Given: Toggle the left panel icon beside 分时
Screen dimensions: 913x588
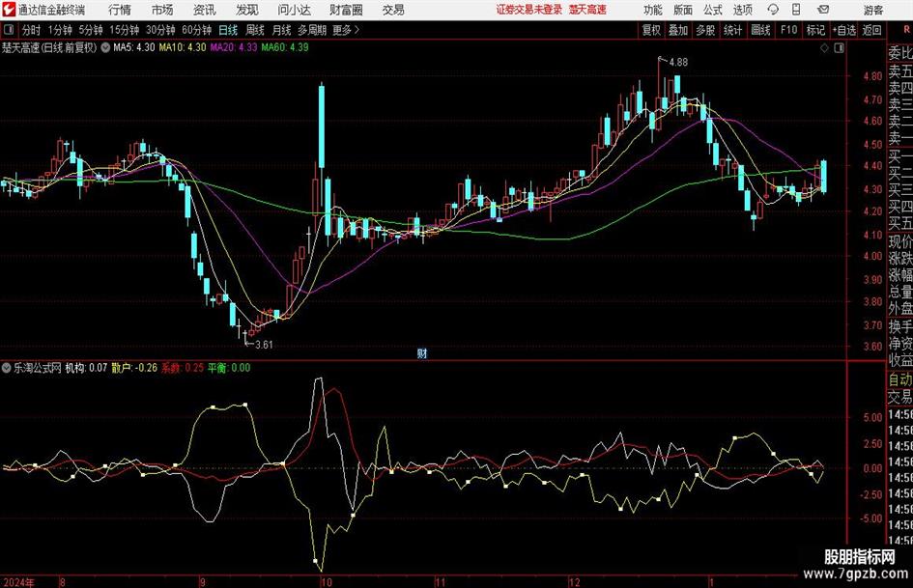Looking at the screenshot, I should [x=9, y=30].
